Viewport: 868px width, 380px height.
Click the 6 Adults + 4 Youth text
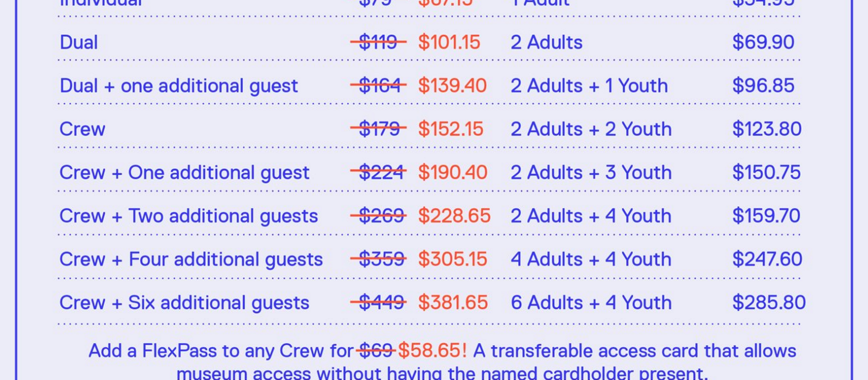[591, 303]
